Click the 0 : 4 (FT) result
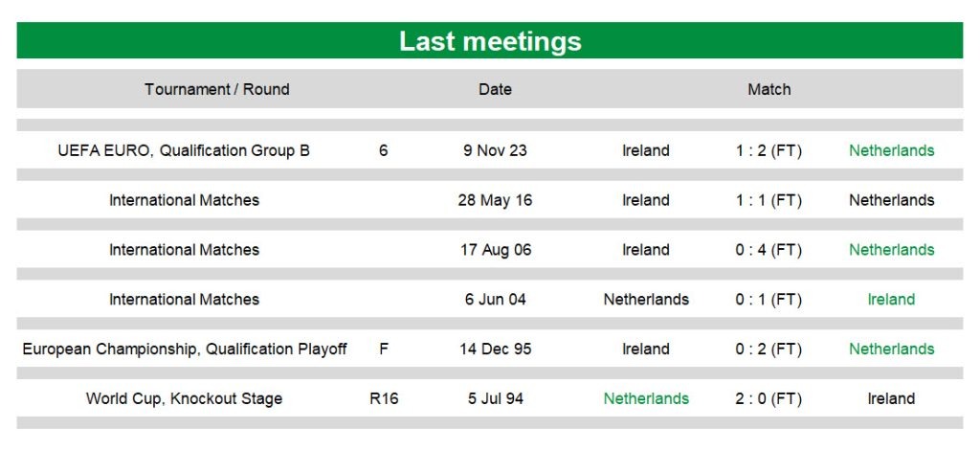This screenshot has height=451, width=980. tap(768, 250)
